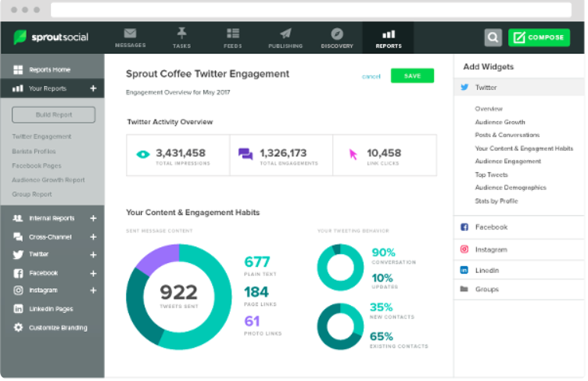
Task: Click the report title Sprout Coffee Twitter Engagement
Action: (207, 74)
